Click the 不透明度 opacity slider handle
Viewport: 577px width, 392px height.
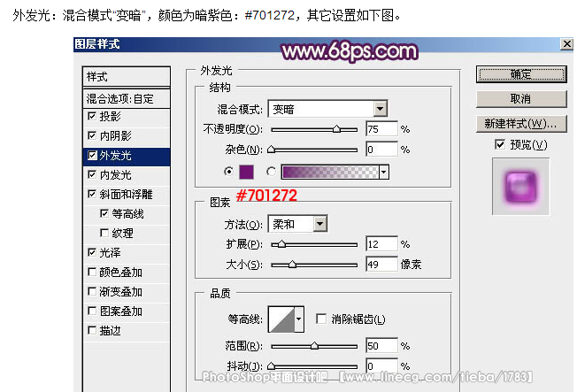point(336,129)
